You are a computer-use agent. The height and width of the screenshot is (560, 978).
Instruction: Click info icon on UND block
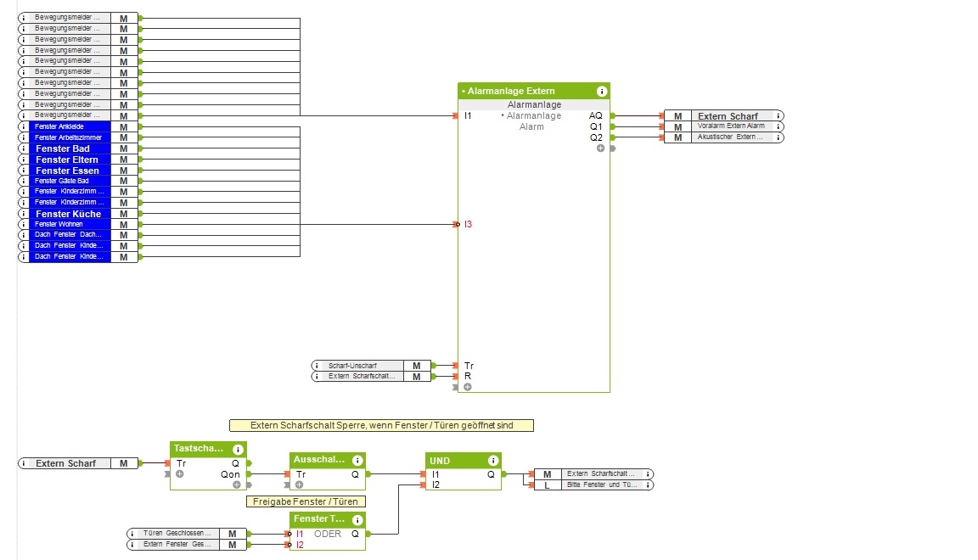pyautogui.click(x=492, y=460)
